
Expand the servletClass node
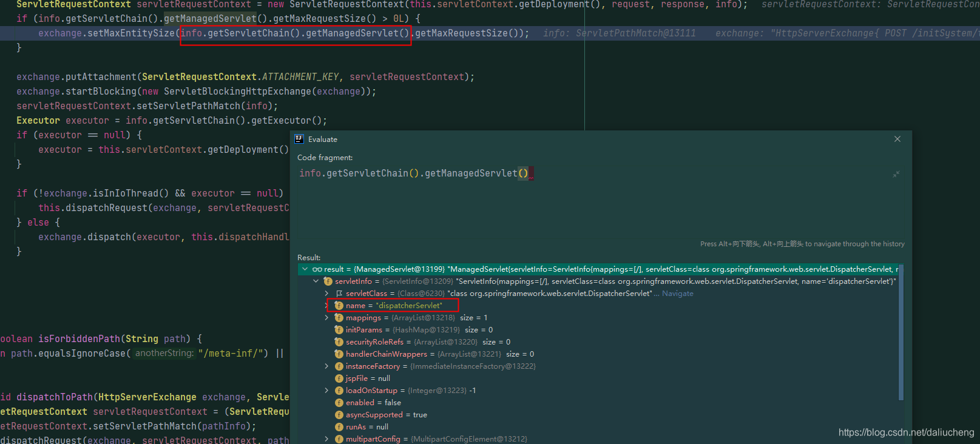tap(326, 293)
